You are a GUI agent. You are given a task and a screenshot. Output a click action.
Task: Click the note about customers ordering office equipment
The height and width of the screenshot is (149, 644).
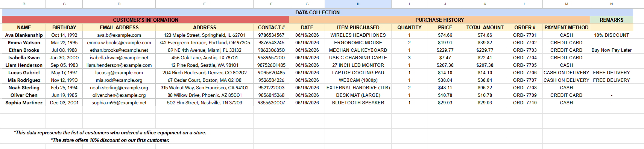pos(110,132)
